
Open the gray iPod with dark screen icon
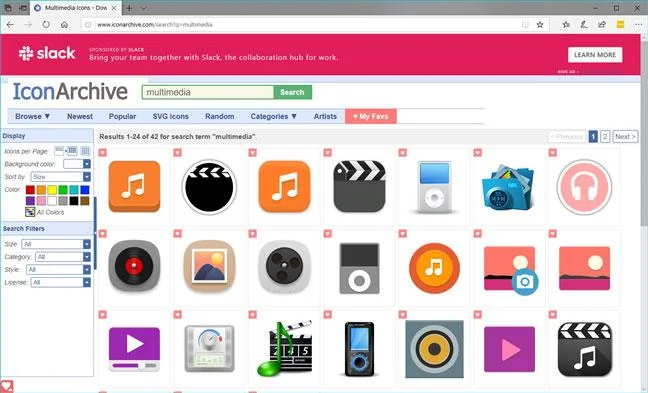click(359, 268)
